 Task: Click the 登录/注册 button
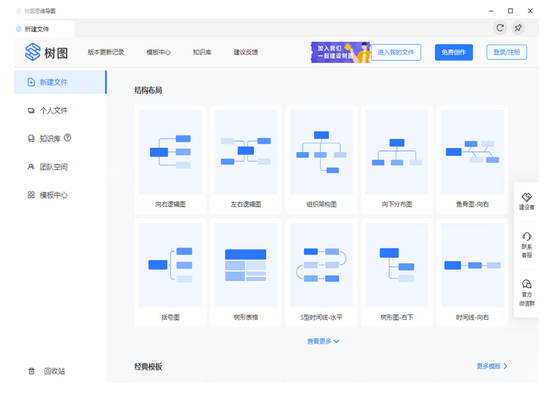[507, 52]
